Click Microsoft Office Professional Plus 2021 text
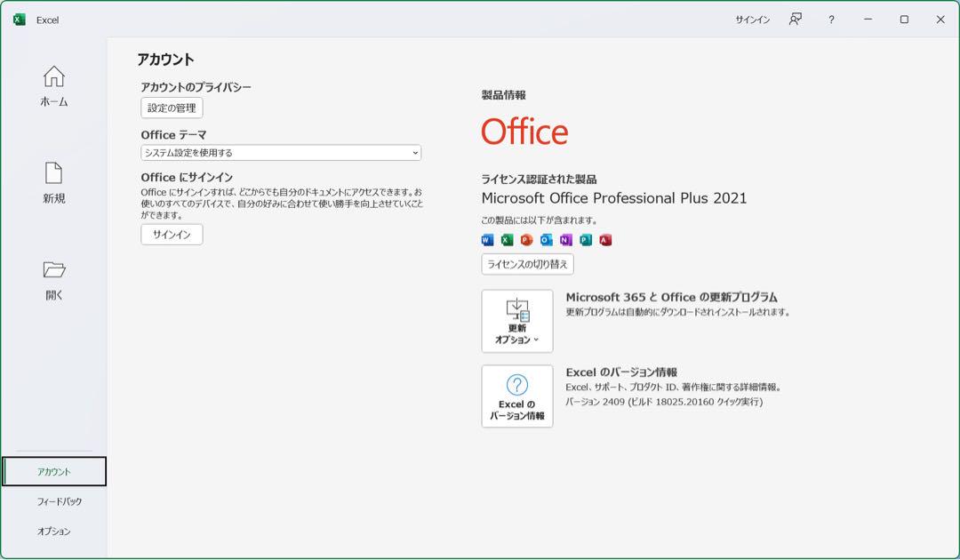This screenshot has height=560, width=960. [x=614, y=198]
